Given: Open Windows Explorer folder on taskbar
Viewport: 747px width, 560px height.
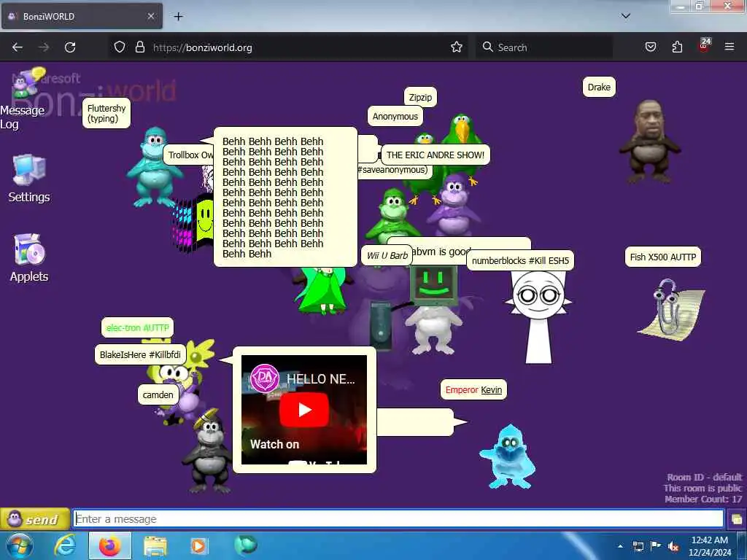Looking at the screenshot, I should pos(155,545).
